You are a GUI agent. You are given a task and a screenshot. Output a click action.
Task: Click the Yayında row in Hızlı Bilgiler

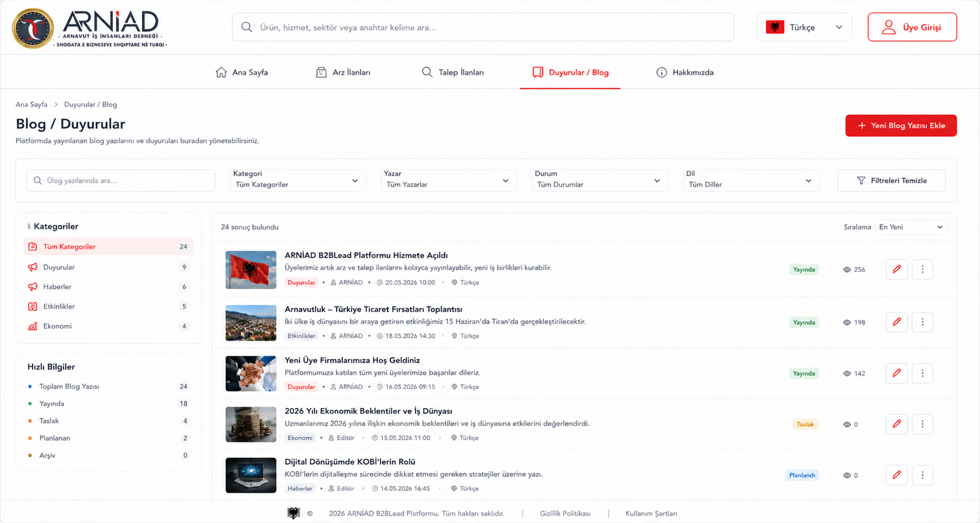108,404
